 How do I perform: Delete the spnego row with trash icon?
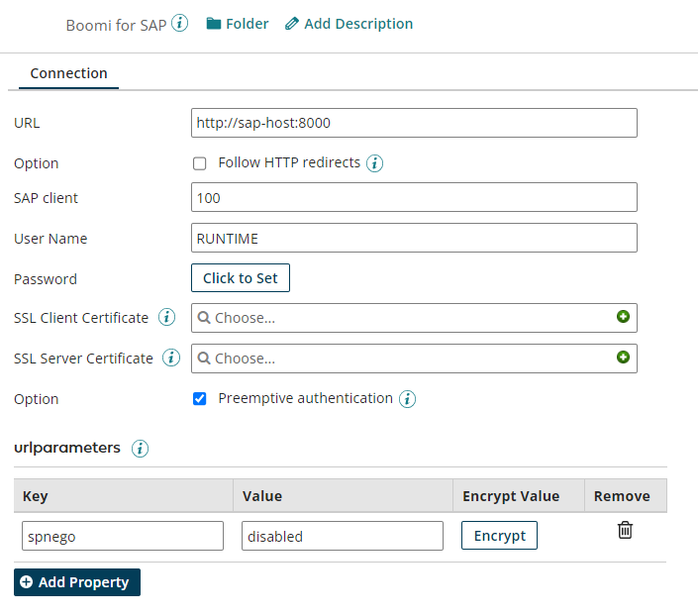625,531
